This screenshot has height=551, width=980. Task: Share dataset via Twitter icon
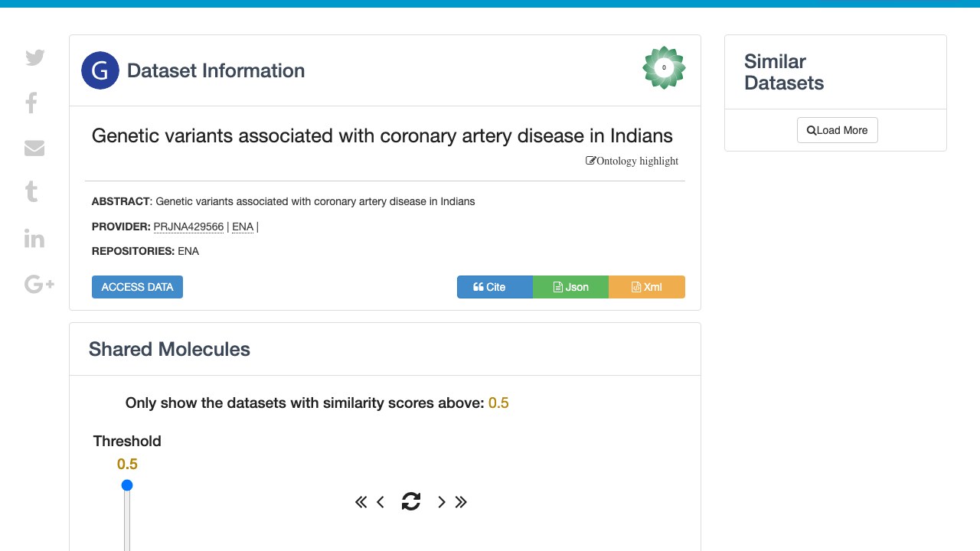(x=35, y=57)
